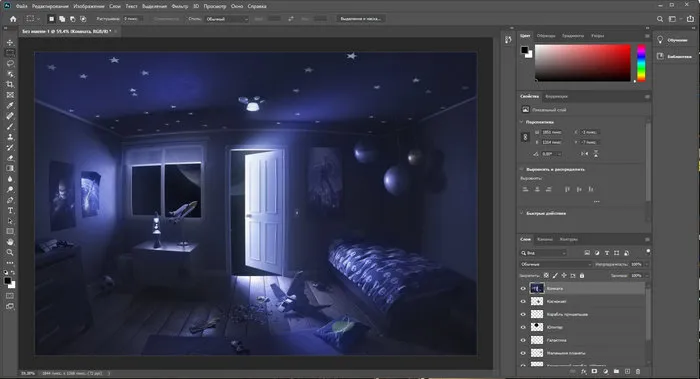Image resolution: width=700 pixels, height=379 pixels.
Task: Select the Horizontal Type tool
Action: (x=10, y=210)
